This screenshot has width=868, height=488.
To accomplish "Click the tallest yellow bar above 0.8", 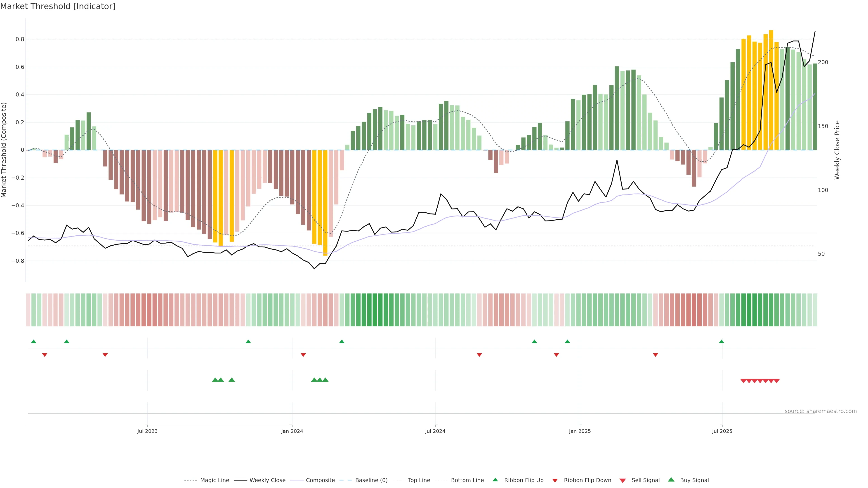I will pyautogui.click(x=771, y=88).
